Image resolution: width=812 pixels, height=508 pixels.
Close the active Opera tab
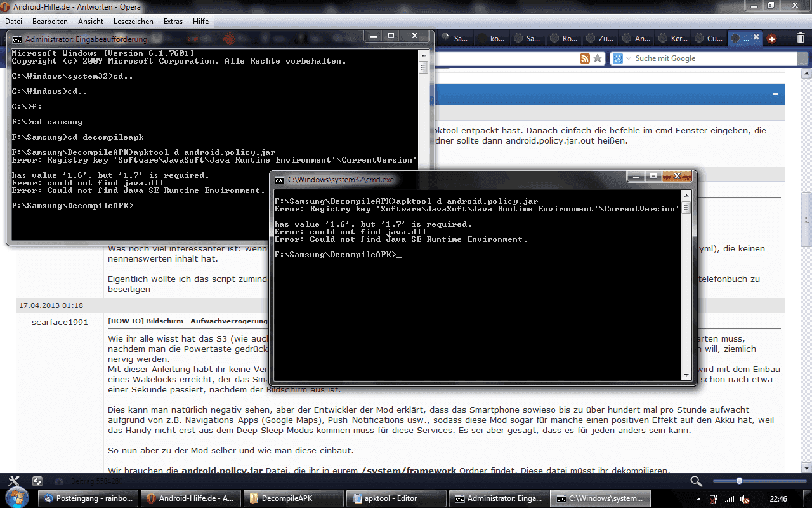point(756,38)
